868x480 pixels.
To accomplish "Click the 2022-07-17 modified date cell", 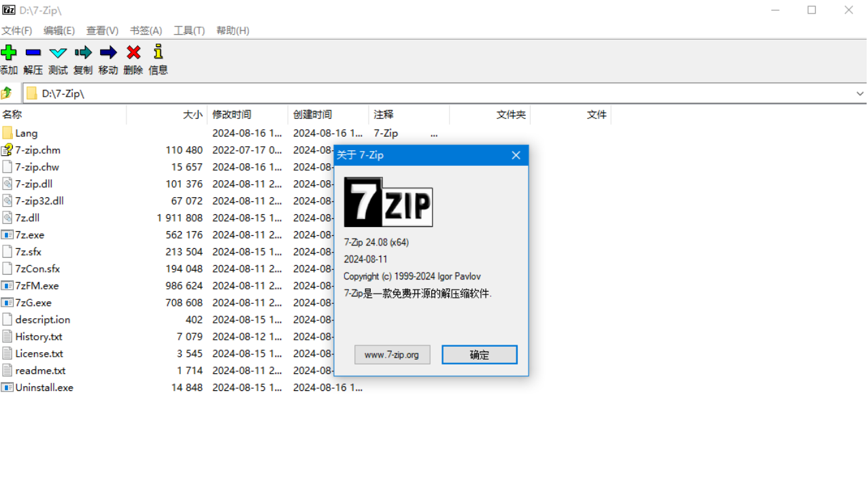I will [x=247, y=150].
